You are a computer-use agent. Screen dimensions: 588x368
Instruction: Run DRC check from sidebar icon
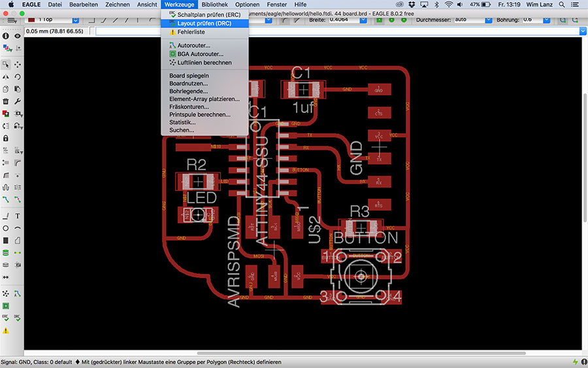coord(18,318)
